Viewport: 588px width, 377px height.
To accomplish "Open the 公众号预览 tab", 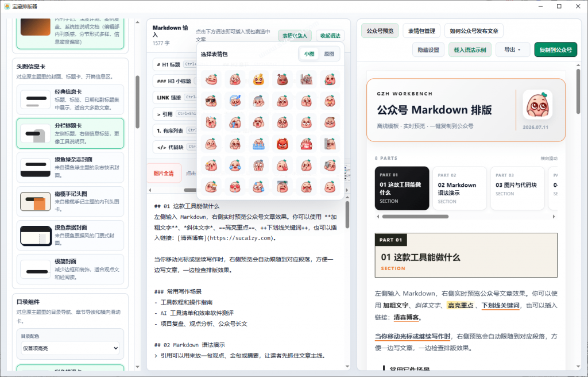I will click(x=380, y=31).
